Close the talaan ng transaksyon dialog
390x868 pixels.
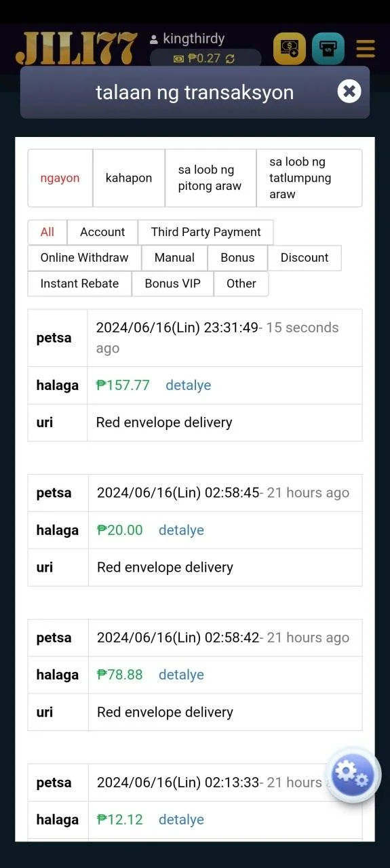point(349,91)
